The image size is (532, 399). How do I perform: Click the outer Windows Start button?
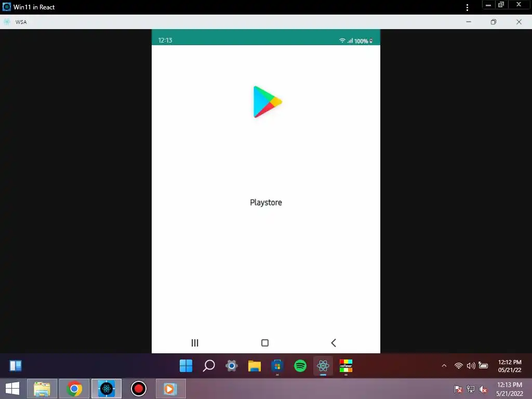[12, 389]
